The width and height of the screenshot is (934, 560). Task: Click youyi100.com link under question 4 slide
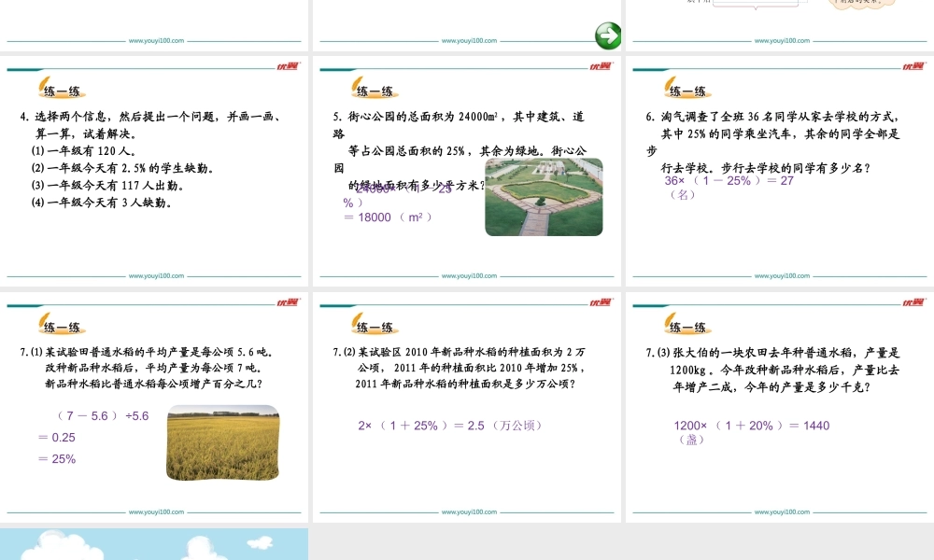point(156,276)
